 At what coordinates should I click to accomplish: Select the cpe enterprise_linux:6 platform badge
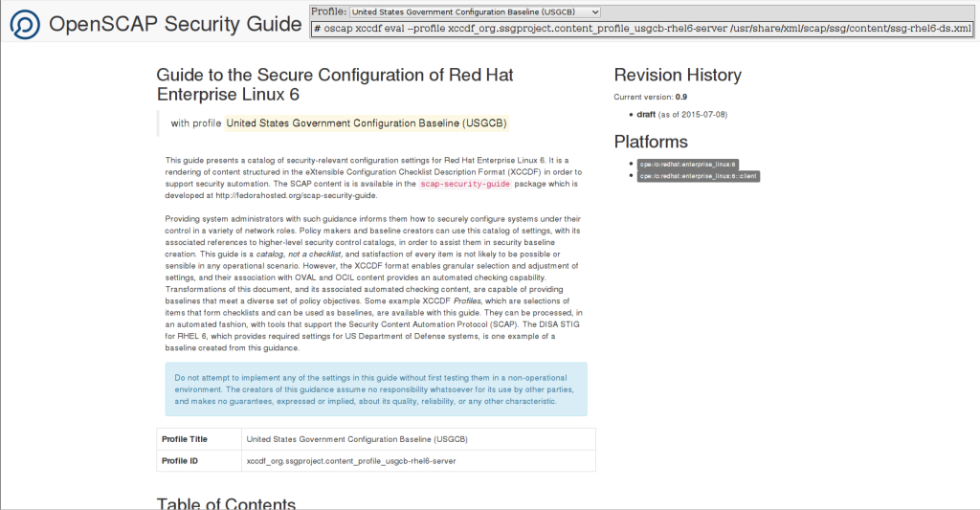[687, 165]
